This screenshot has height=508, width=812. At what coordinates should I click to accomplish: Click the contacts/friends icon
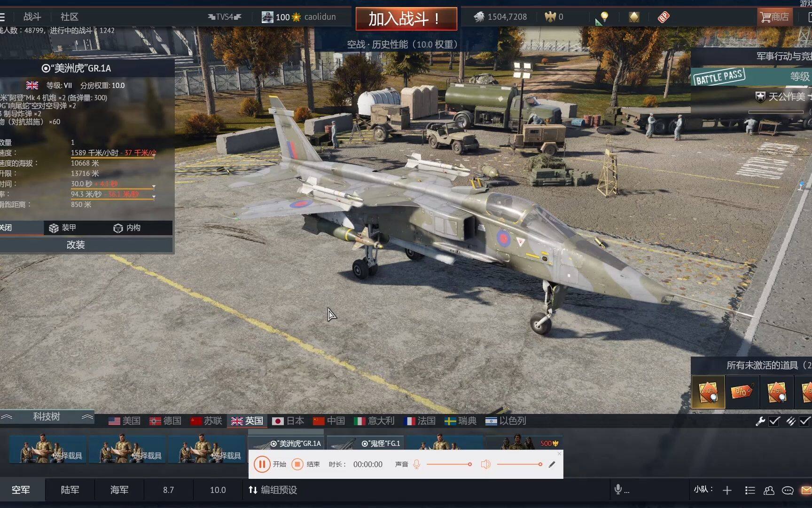(769, 491)
